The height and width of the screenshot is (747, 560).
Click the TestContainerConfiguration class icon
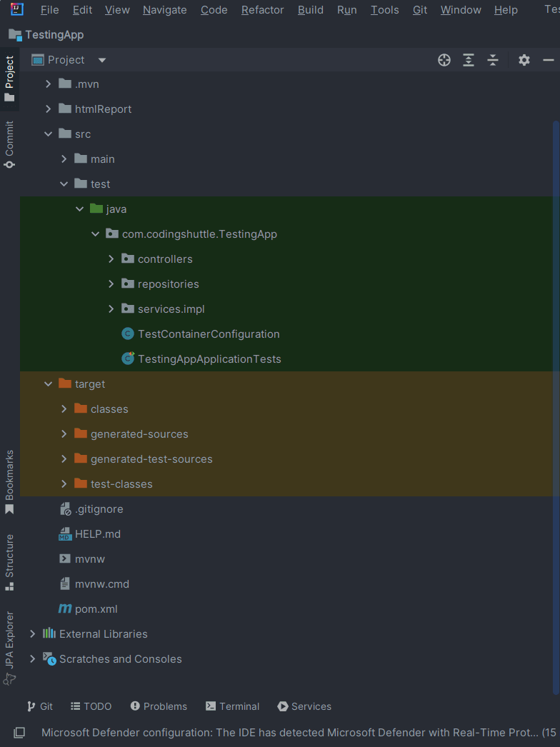[128, 334]
